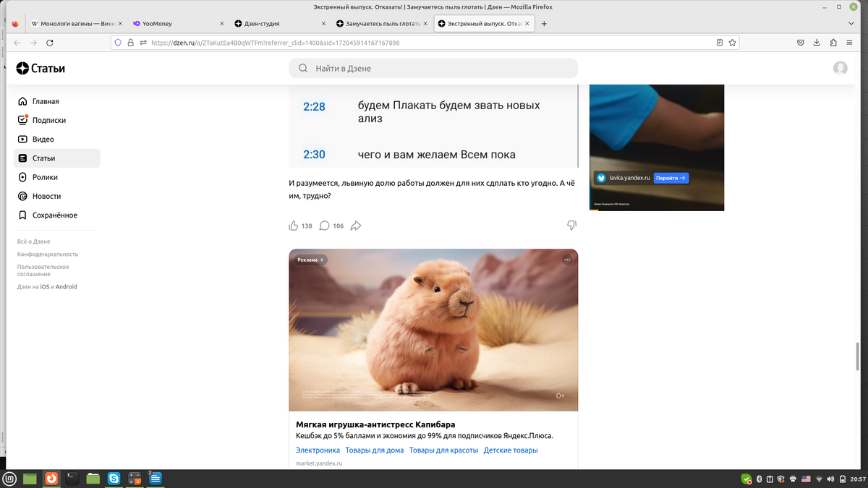Go back in browser history

(17, 43)
